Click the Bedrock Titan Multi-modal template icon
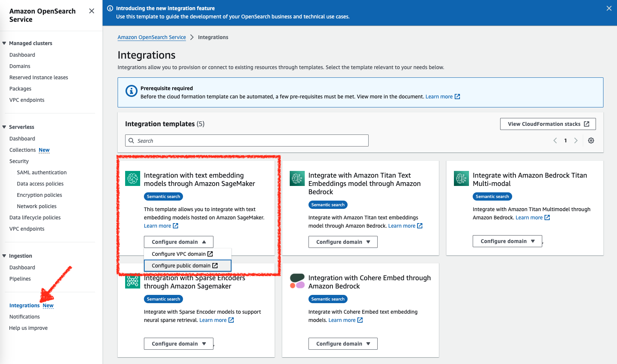 point(461,178)
